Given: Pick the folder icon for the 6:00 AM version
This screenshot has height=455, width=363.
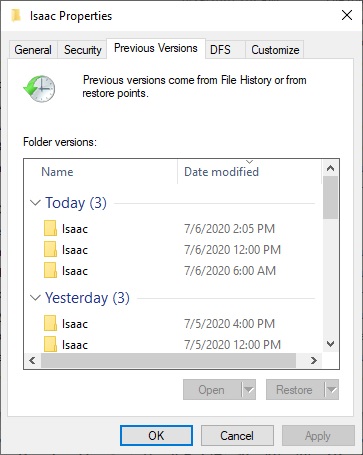Looking at the screenshot, I should (x=50, y=270).
